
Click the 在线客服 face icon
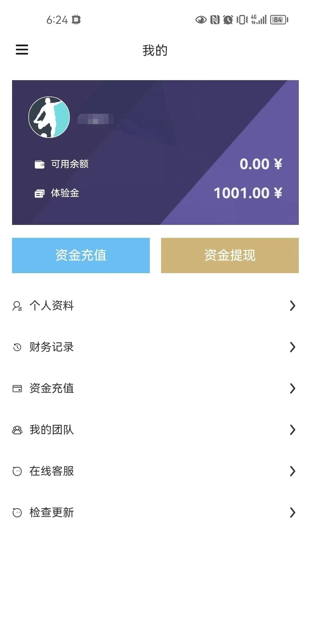17,471
